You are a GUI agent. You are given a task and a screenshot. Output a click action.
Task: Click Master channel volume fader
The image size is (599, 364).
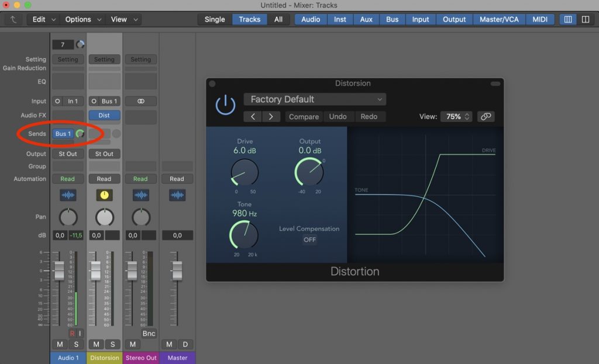coord(177,271)
